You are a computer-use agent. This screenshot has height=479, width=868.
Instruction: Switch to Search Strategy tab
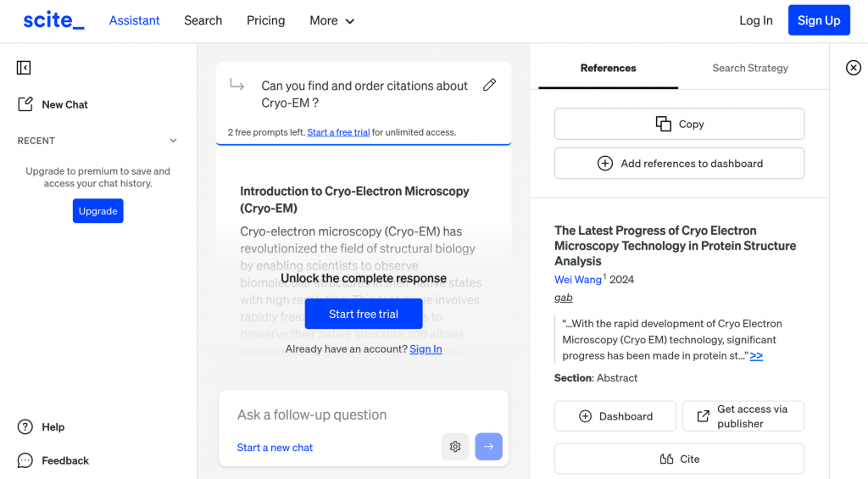tap(750, 68)
